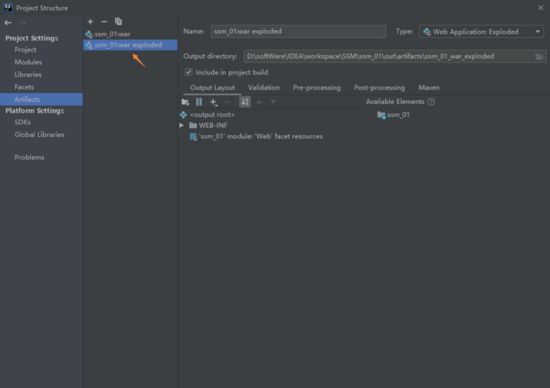Switch to the Validation tab

264,88
